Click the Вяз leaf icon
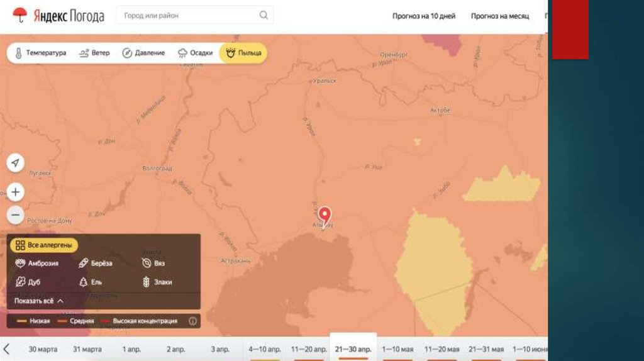644x361 pixels. pos(147,264)
